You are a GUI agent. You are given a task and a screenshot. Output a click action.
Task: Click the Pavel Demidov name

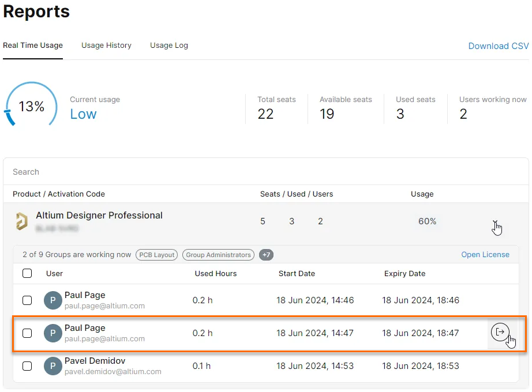coord(95,361)
